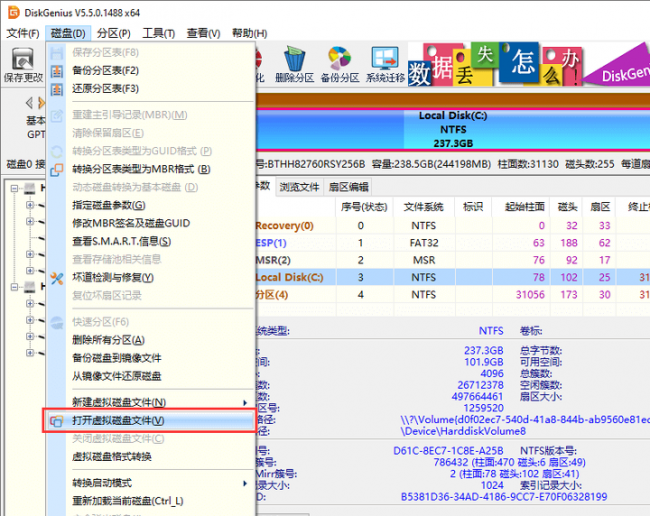Click the advertisement banner 数据丢失怎么办

point(495,64)
